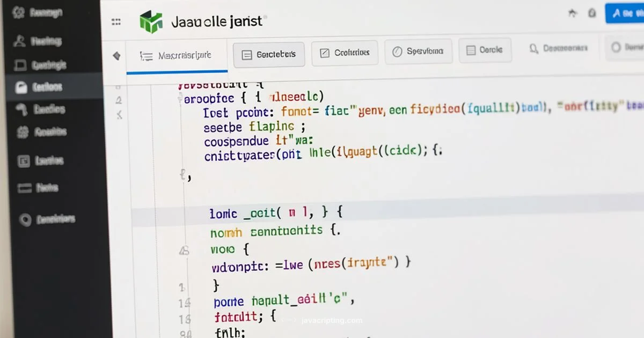Click the blue button in the top-right corner

tap(627, 13)
